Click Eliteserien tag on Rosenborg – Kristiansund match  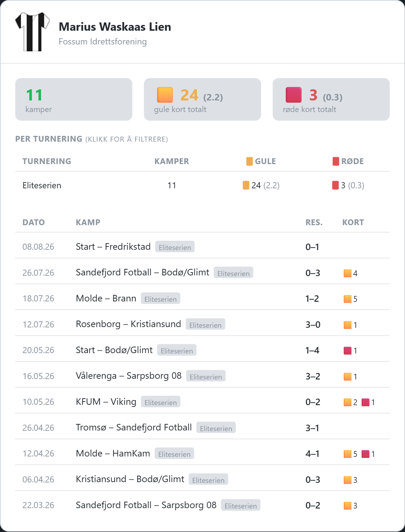pos(205,325)
